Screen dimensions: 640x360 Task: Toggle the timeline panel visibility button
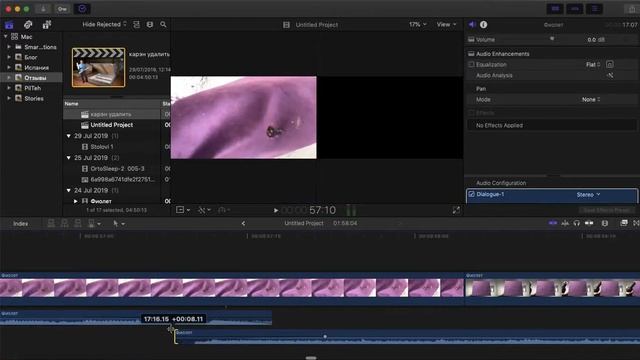point(575,9)
